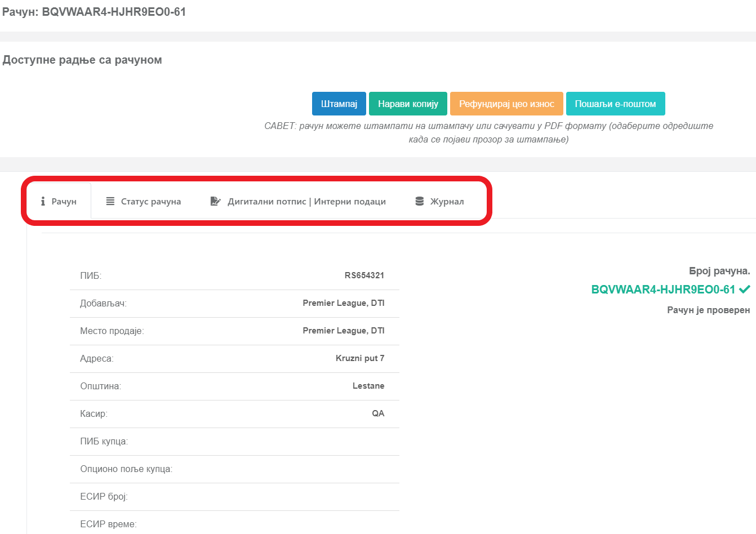Screen dimensions: 756x534
Task: Click the label Опционо поље купца:
Action: click(x=126, y=469)
